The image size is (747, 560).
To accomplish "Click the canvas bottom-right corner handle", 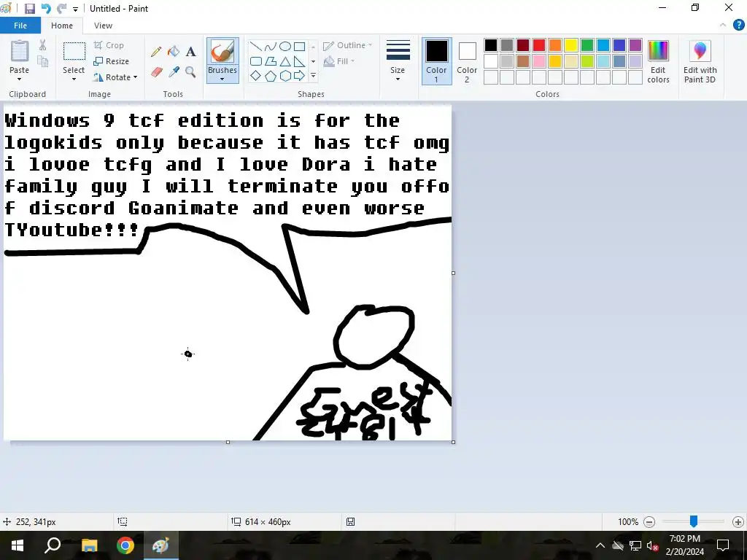I will coord(453,443).
